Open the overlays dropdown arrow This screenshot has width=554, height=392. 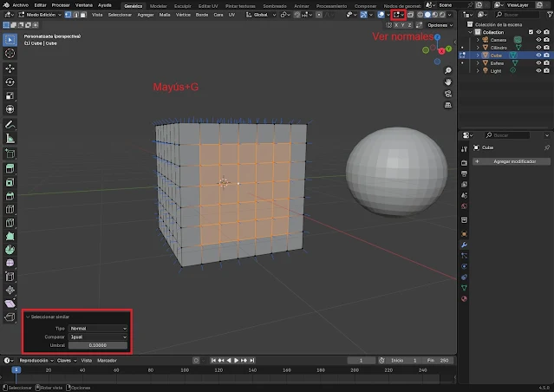[388, 15]
